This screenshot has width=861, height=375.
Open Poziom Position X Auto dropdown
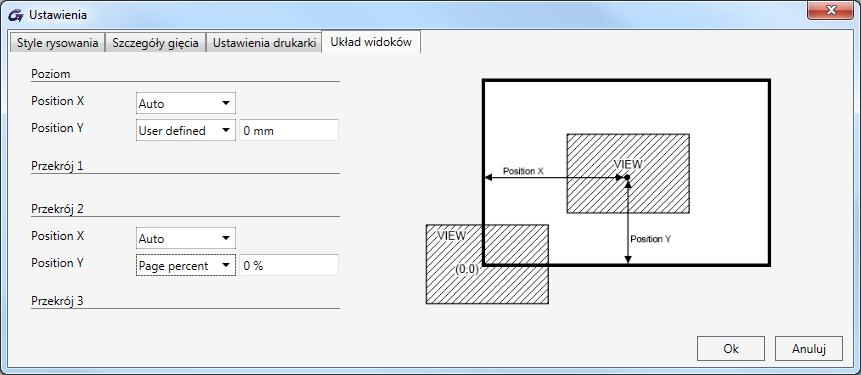click(186, 103)
